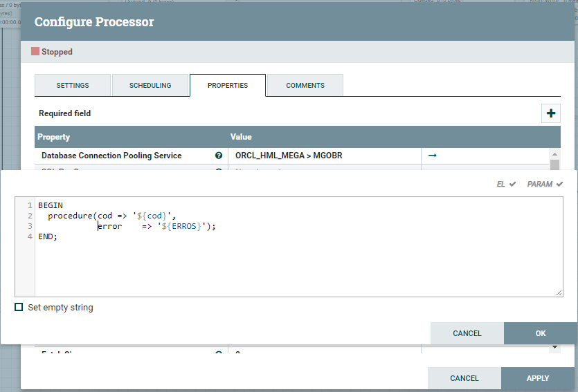Screen dimensions: 578x392
Task: Select the ORCL_HML_MEGA > MGOBR value cell
Action: [x=325, y=156]
